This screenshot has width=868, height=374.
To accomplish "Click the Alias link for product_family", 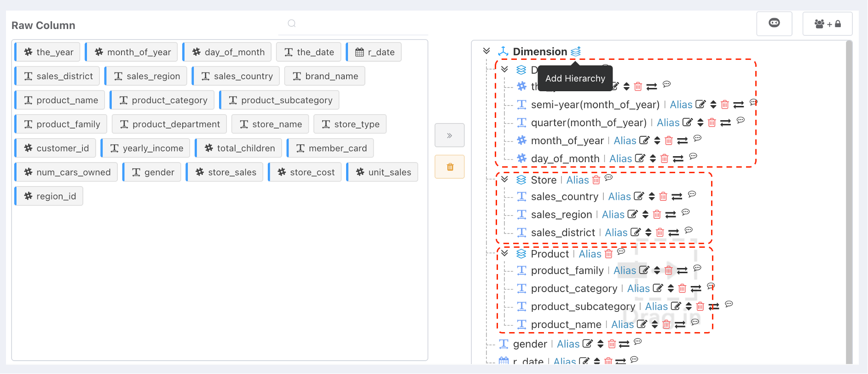I will (625, 270).
